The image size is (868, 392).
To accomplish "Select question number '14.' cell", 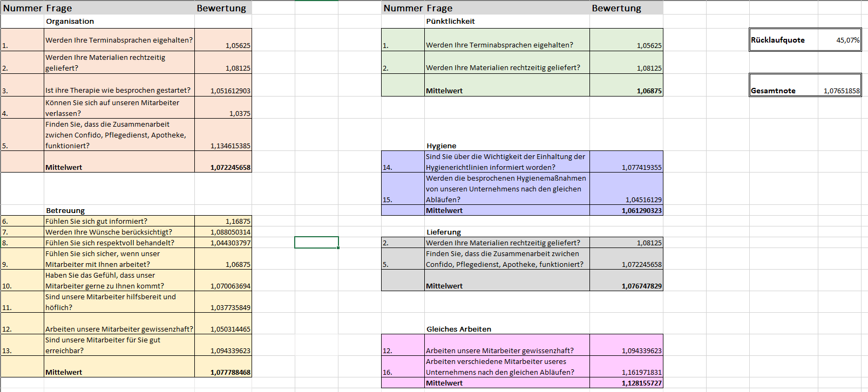I will coord(403,162).
